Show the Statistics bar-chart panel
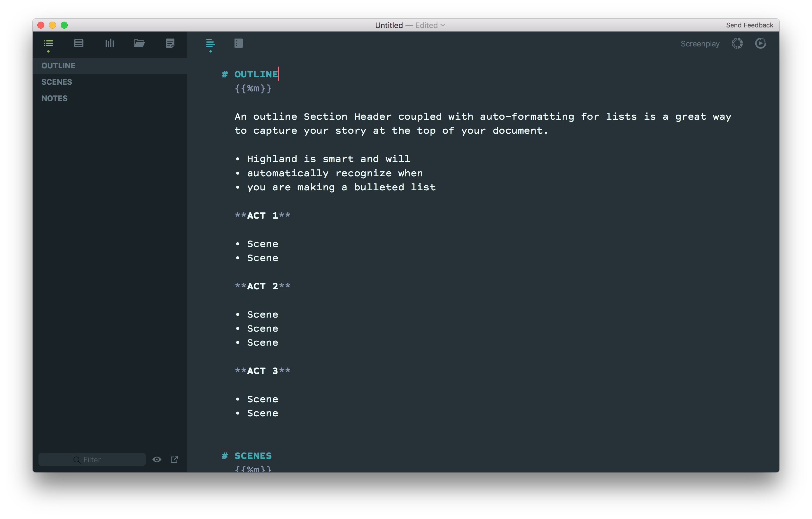 click(x=109, y=43)
